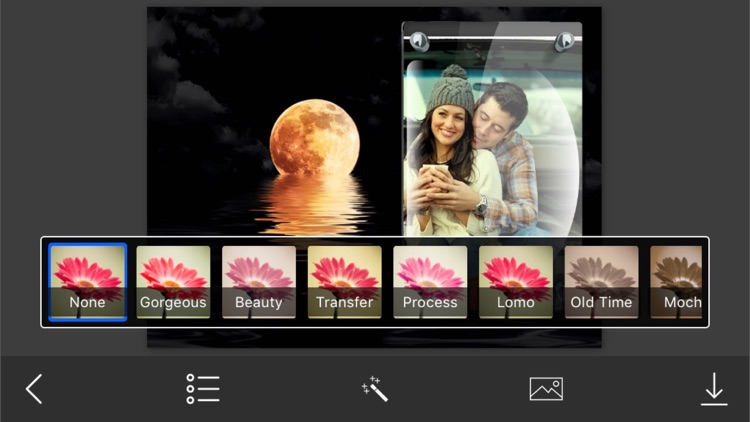Choose the Process filter

click(430, 282)
